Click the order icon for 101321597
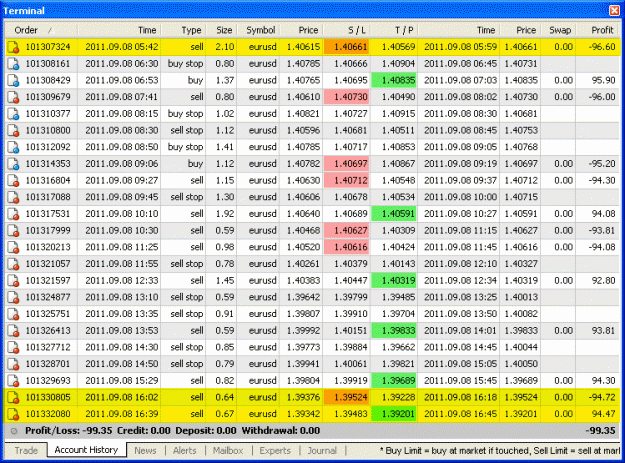The image size is (625, 463). (13, 281)
